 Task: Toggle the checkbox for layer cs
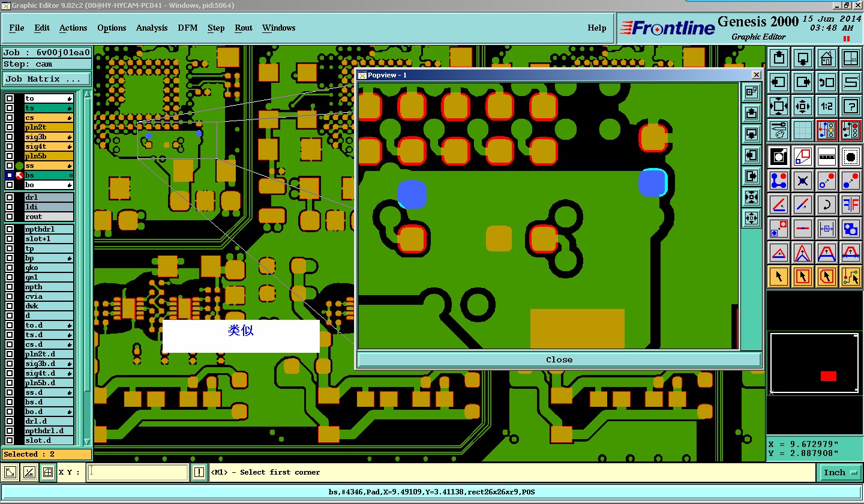tap(10, 118)
